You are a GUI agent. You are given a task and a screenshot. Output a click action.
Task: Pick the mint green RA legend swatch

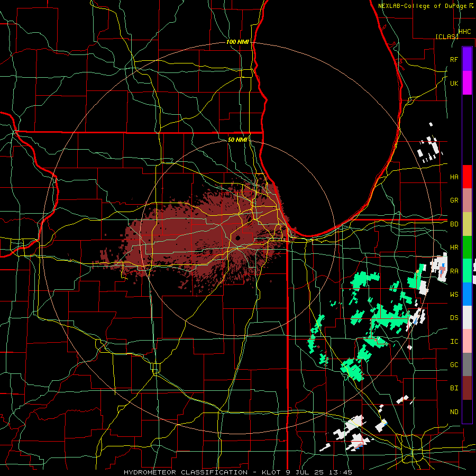point(467,271)
